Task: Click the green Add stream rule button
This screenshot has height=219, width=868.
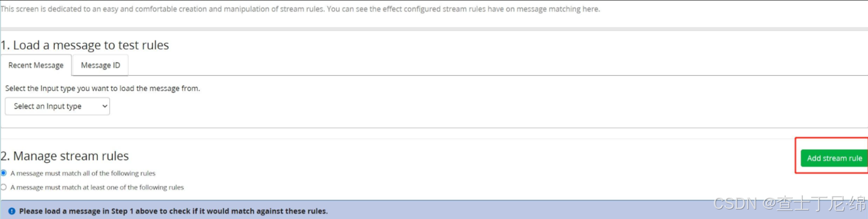Action: pos(834,158)
